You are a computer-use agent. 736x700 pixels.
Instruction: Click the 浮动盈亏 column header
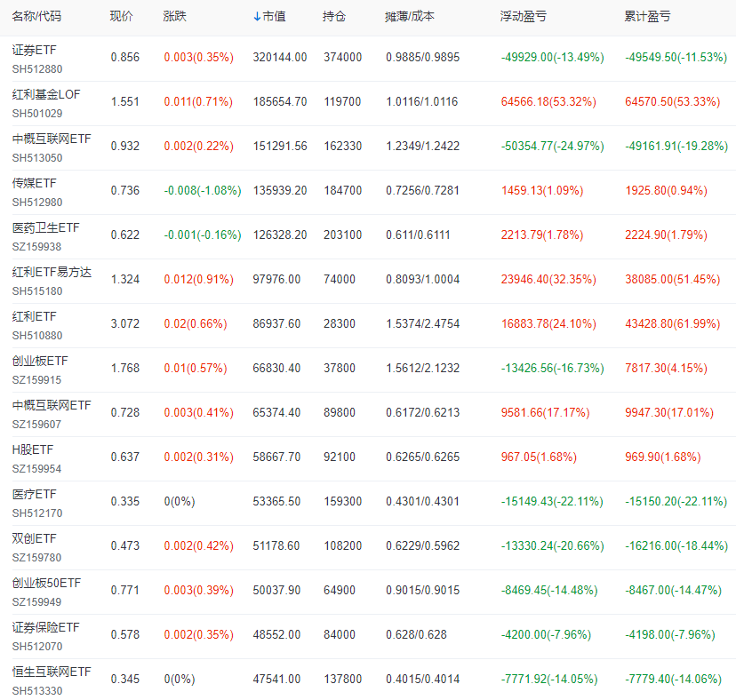point(524,16)
